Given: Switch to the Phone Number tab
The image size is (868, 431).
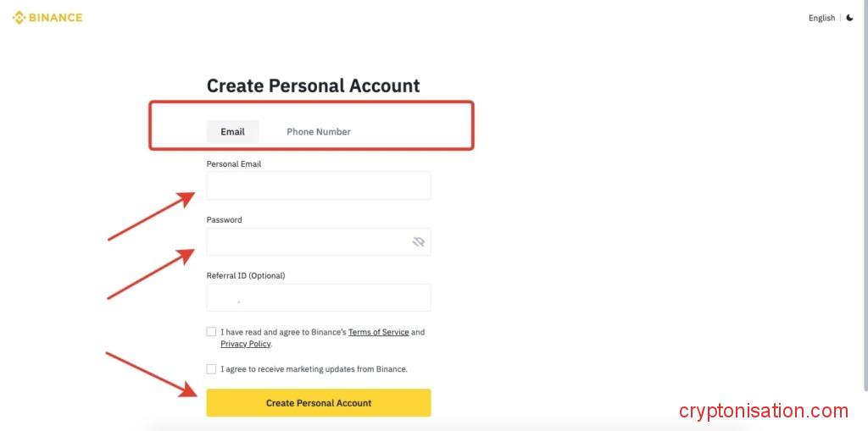Looking at the screenshot, I should (x=319, y=131).
